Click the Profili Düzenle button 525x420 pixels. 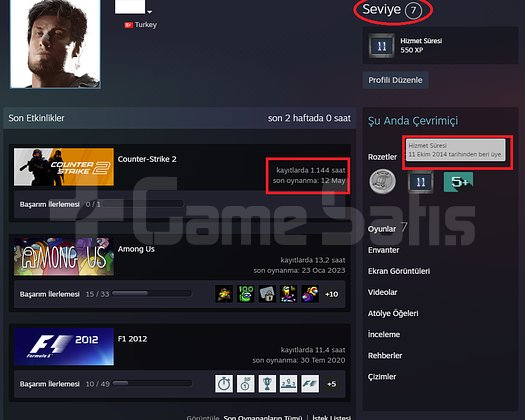tap(395, 80)
